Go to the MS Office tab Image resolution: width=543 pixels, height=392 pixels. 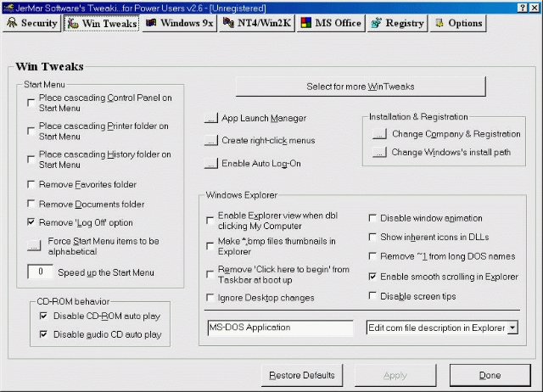click(331, 23)
